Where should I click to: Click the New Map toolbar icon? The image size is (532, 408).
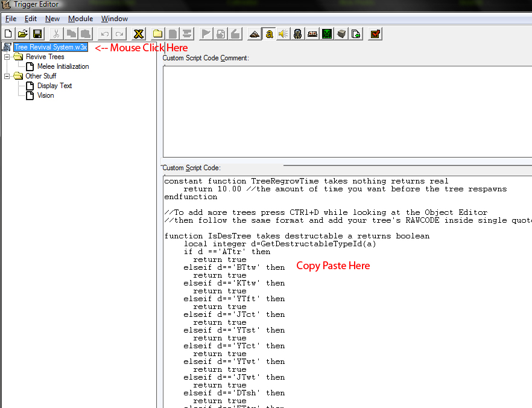pyautogui.click(x=8, y=34)
